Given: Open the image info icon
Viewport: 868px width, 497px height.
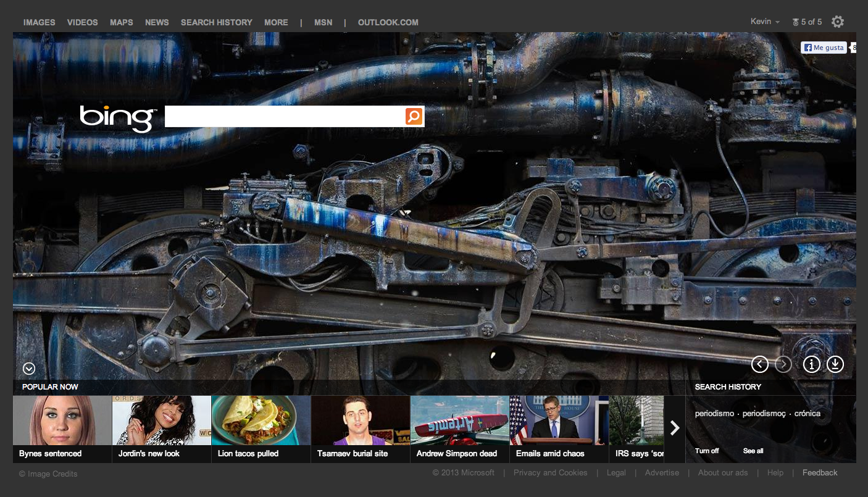Looking at the screenshot, I should 811,364.
